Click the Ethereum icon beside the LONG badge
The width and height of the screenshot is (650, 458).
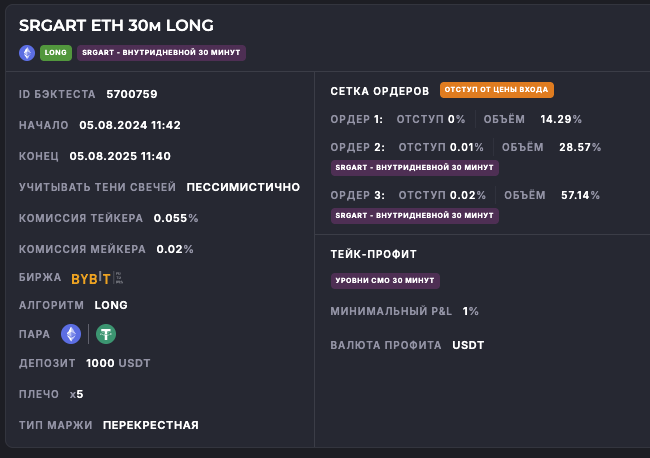point(27,53)
